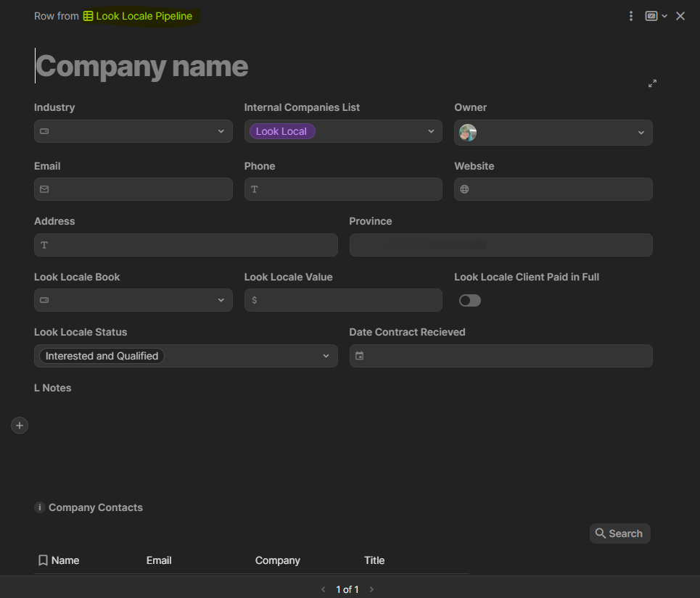Go to previous row arrow

click(x=324, y=589)
